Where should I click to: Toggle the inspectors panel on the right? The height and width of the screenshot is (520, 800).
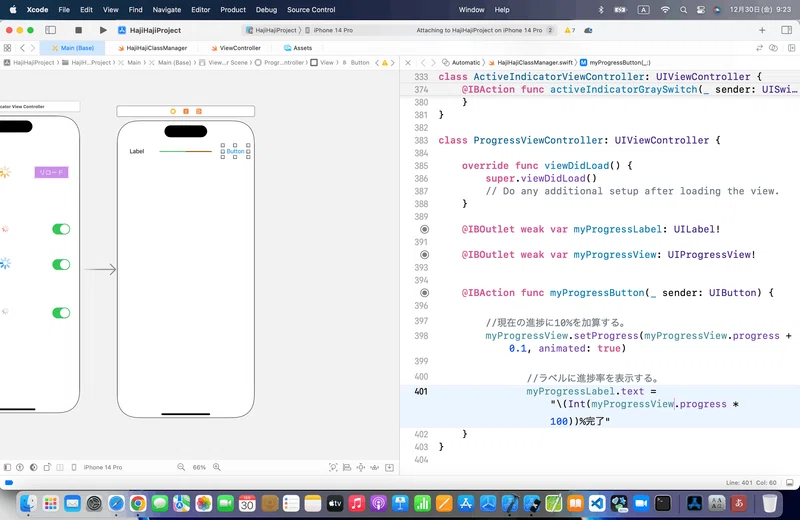point(786,30)
